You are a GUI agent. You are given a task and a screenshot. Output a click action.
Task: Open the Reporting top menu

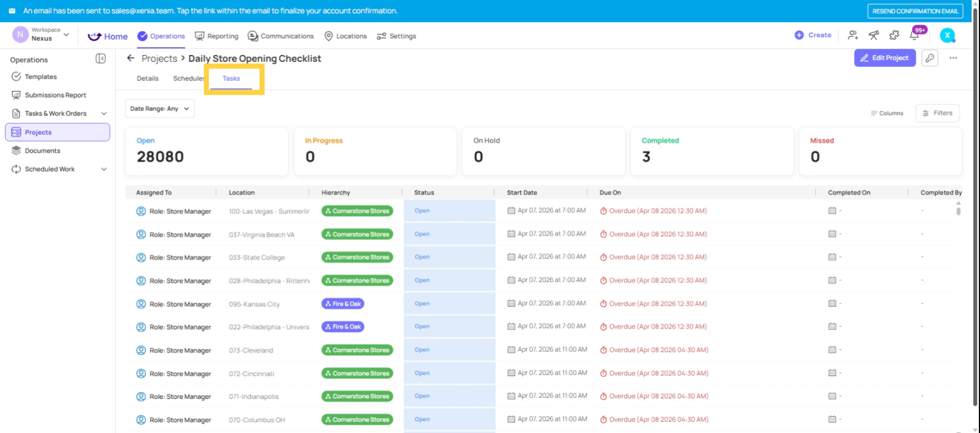(217, 36)
